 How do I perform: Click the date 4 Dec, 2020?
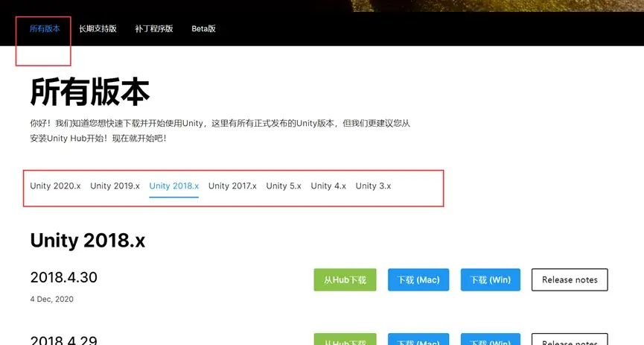52,300
